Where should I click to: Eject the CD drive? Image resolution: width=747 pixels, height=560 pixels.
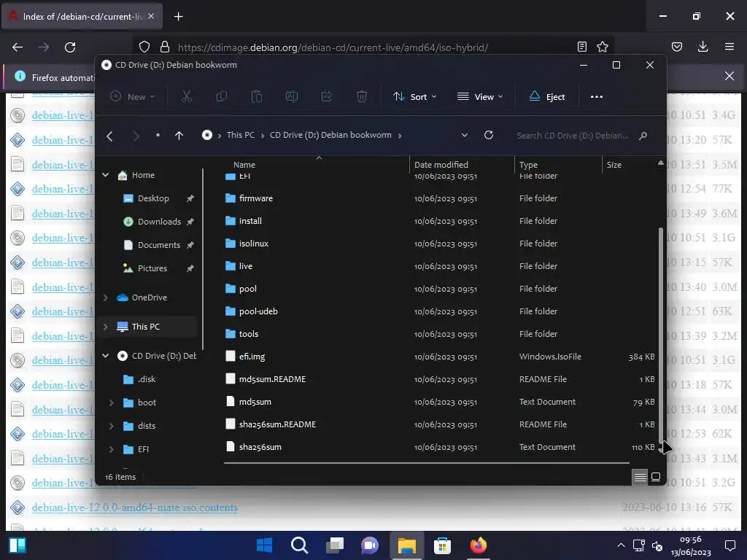[547, 97]
